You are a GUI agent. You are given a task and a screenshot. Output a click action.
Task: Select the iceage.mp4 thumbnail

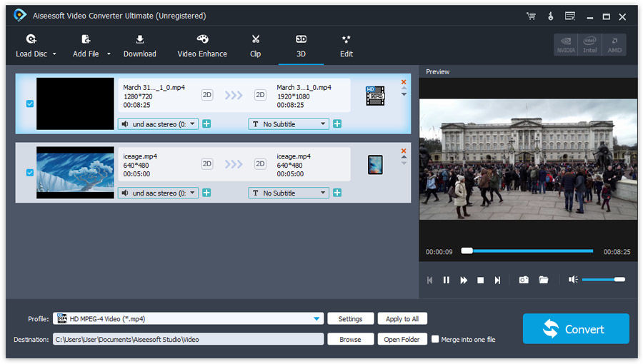click(76, 173)
